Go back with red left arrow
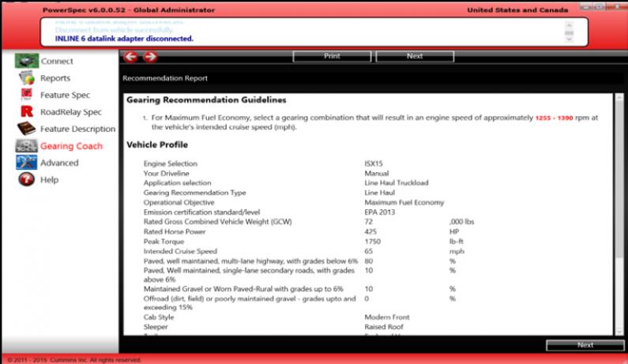 [x=131, y=56]
